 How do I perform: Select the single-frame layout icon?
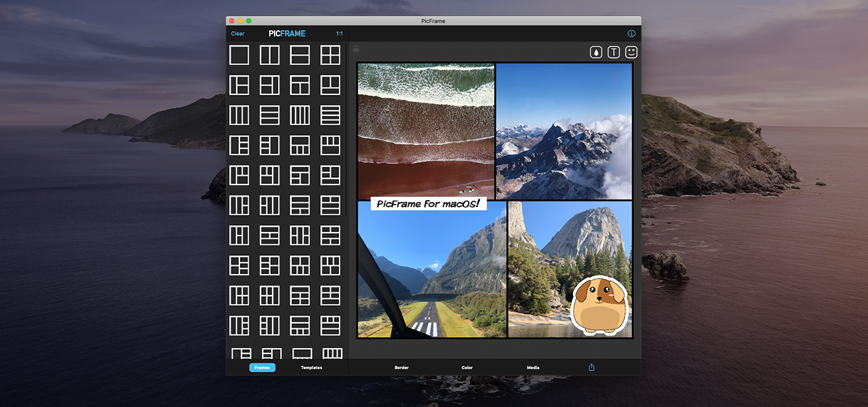239,55
